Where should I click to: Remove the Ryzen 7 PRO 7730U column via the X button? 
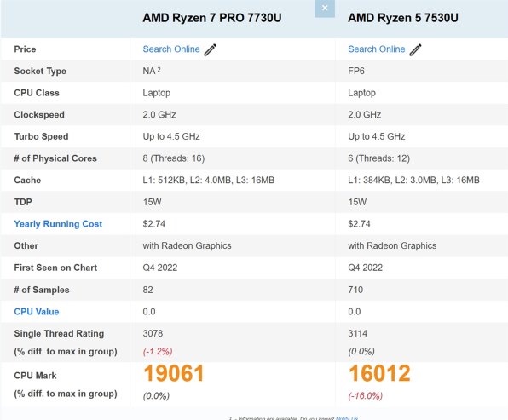click(x=325, y=8)
